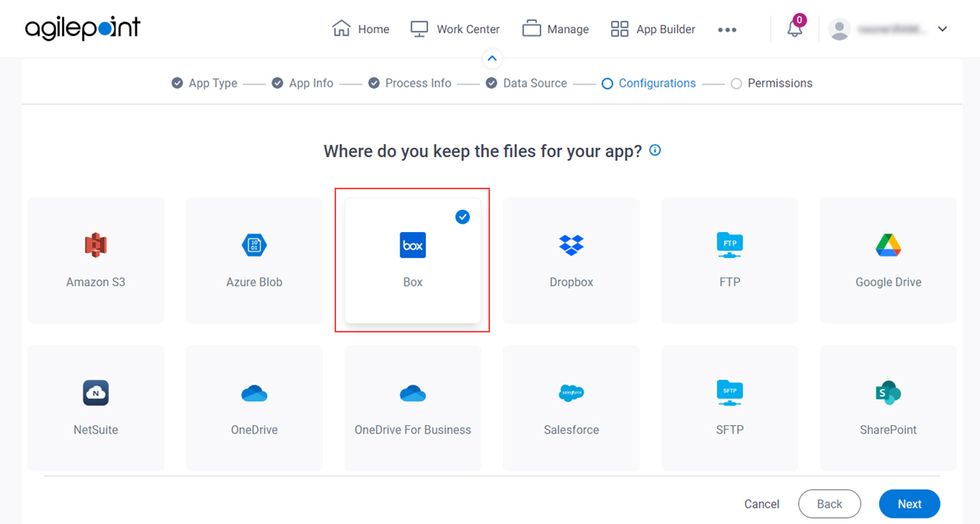Screen dimensions: 980x524
Task: Select the OneDrive For Business icon
Action: (x=413, y=393)
